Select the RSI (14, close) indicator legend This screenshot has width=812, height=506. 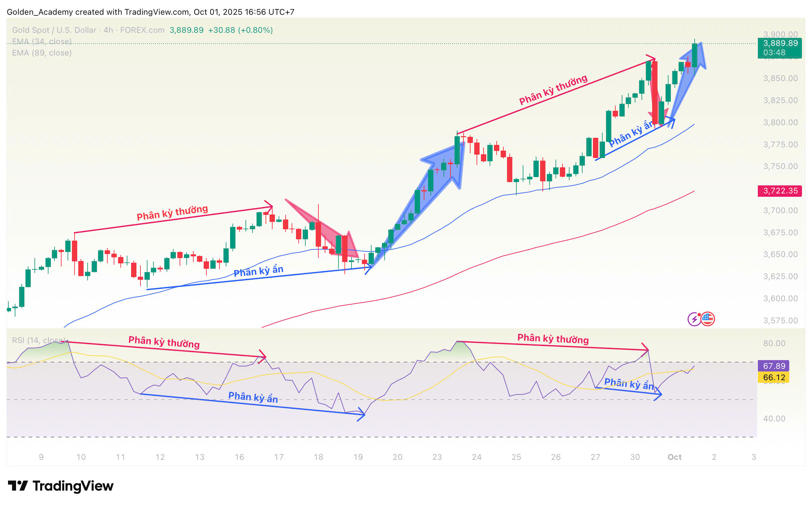pos(37,340)
